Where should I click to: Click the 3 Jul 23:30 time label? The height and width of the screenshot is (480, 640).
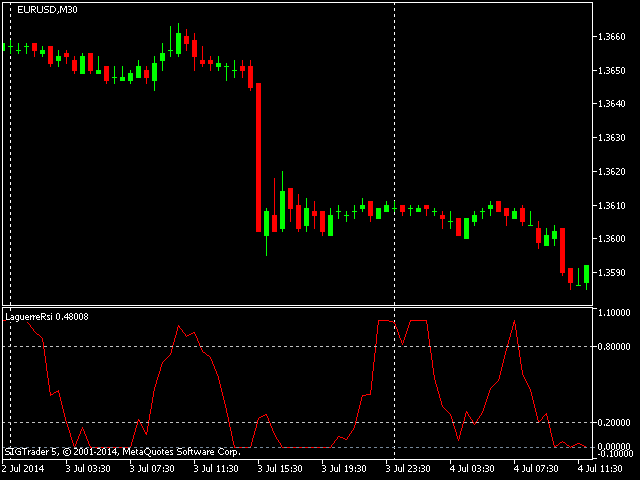point(408,469)
